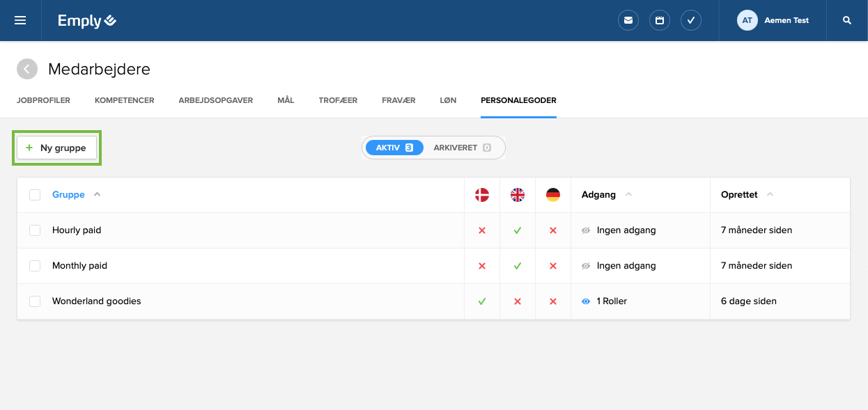Select the Wonderland goodies checkbox

click(35, 301)
